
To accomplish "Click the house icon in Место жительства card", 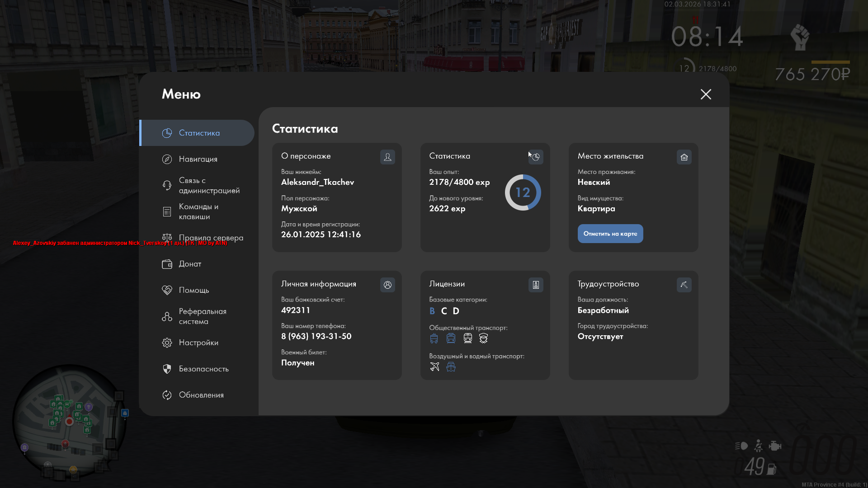I will click(684, 157).
